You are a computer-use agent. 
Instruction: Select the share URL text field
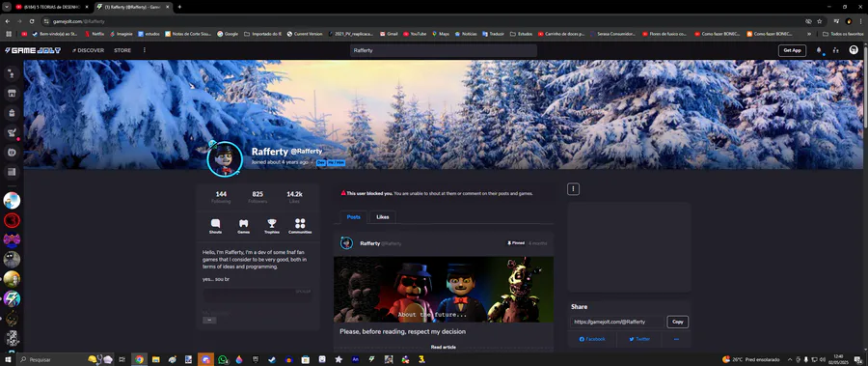click(617, 322)
